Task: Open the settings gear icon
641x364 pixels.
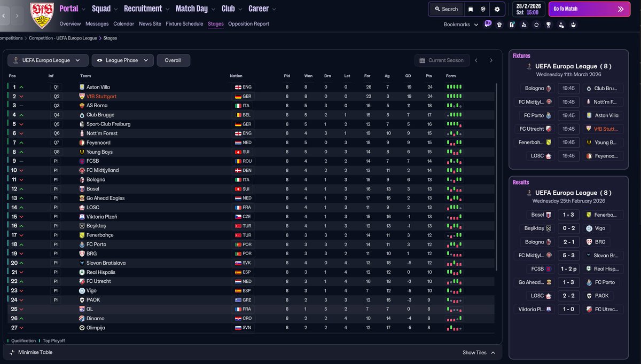Action: [x=497, y=9]
